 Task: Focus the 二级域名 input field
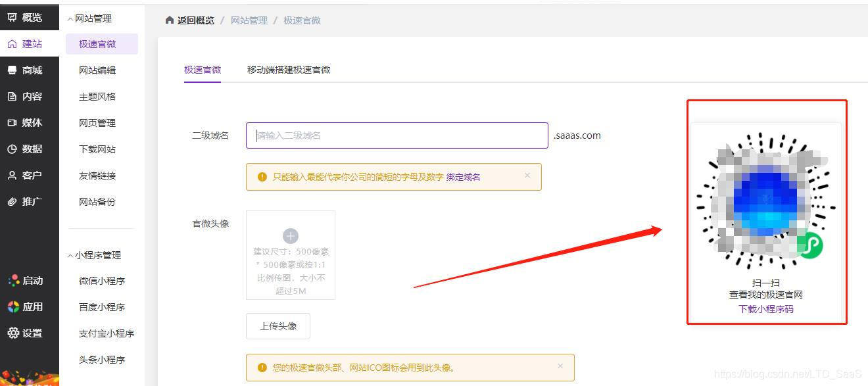[397, 135]
